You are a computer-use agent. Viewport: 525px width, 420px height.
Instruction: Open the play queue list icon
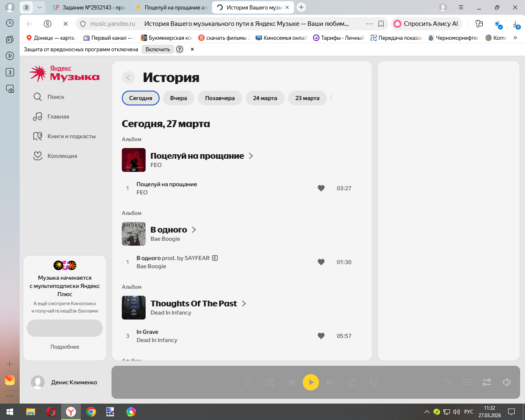pos(467,382)
